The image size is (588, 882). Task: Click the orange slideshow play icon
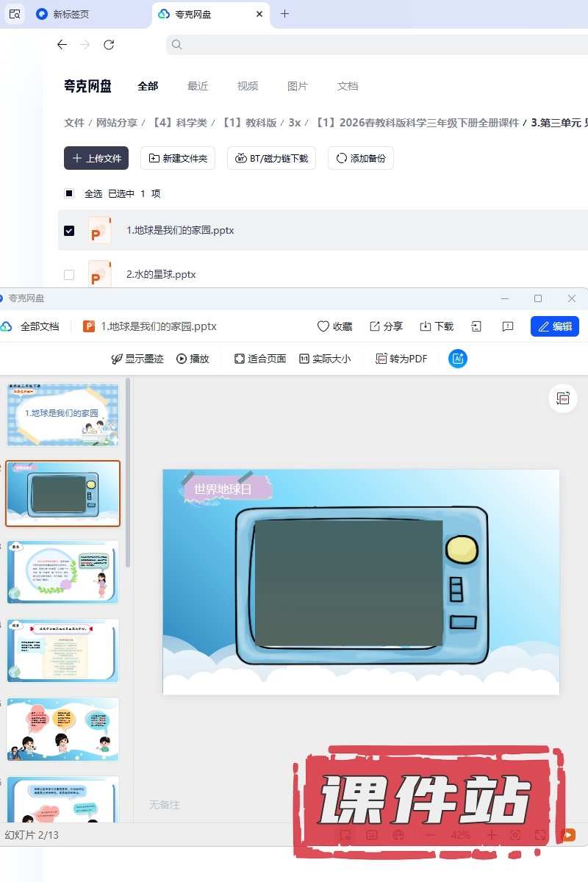coord(567,835)
